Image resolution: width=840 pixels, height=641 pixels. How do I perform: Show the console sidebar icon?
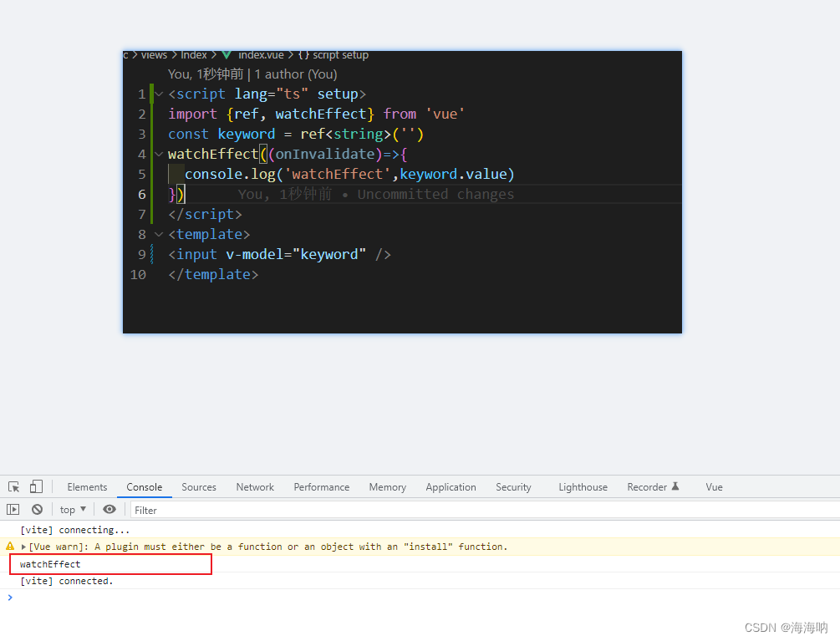coord(13,509)
